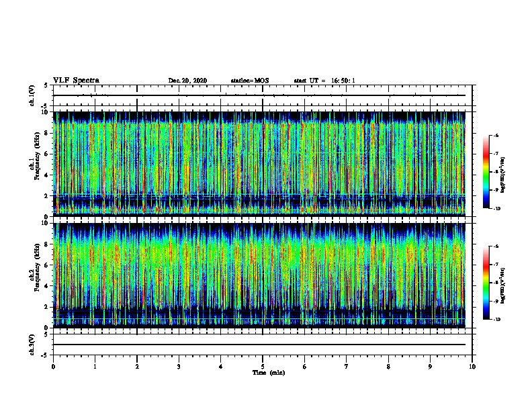Image resolution: width=532 pixels, height=411 pixels.
Task: Click time axis tick label "6"
Action: pyautogui.click(x=305, y=367)
